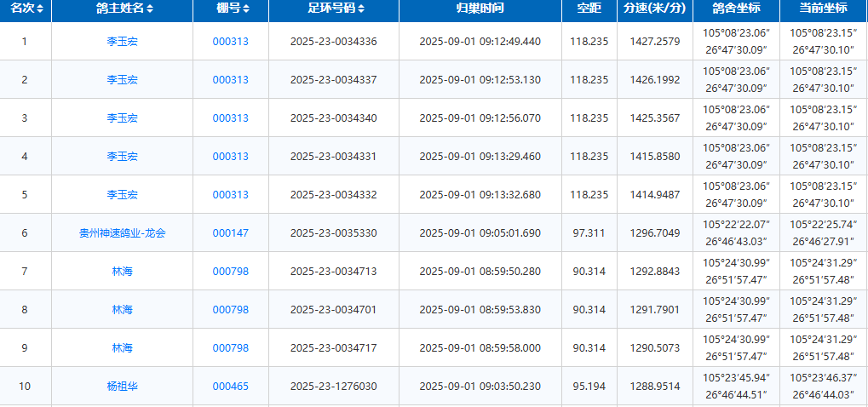Open the 贵州神速鸽业-龙会 owner link
The width and height of the screenshot is (868, 407).
[122, 233]
